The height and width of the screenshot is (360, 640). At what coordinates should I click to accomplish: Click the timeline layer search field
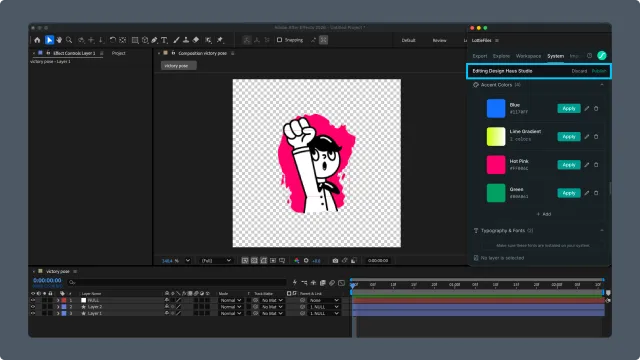pos(177,282)
